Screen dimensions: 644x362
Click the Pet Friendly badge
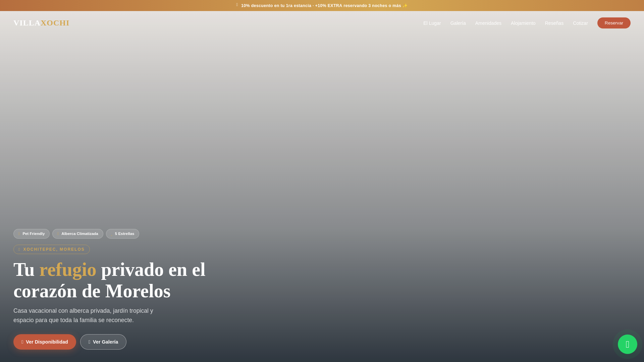pos(32,234)
